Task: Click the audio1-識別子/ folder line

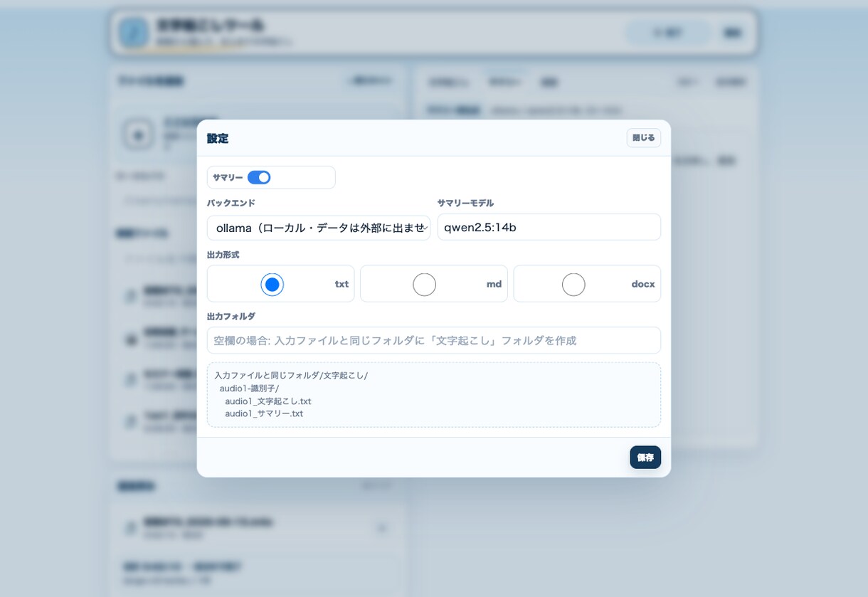Action: (249, 389)
